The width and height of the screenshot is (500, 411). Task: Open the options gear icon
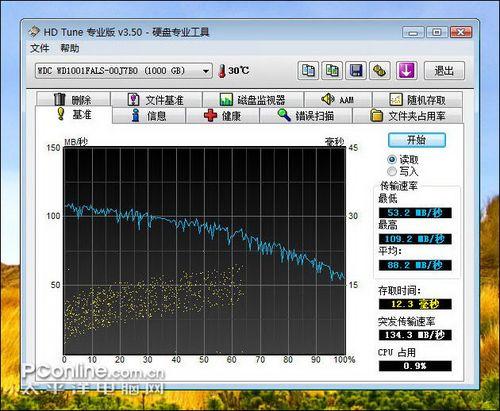[380, 70]
